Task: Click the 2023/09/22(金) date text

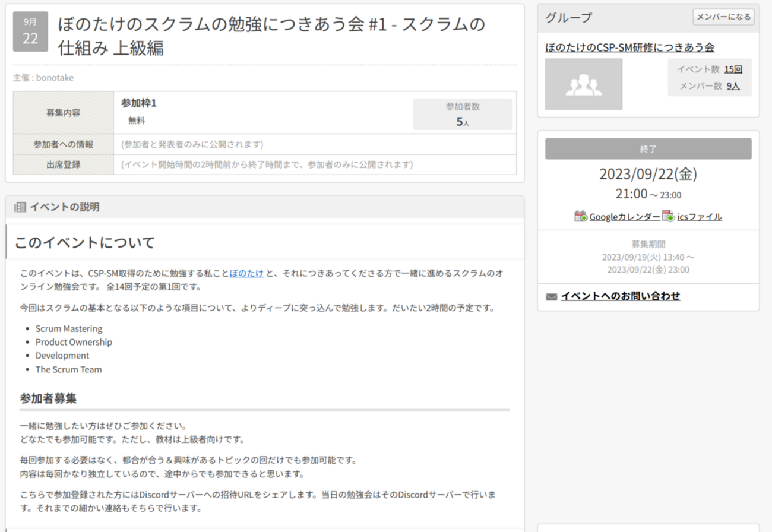Action: 648,174
